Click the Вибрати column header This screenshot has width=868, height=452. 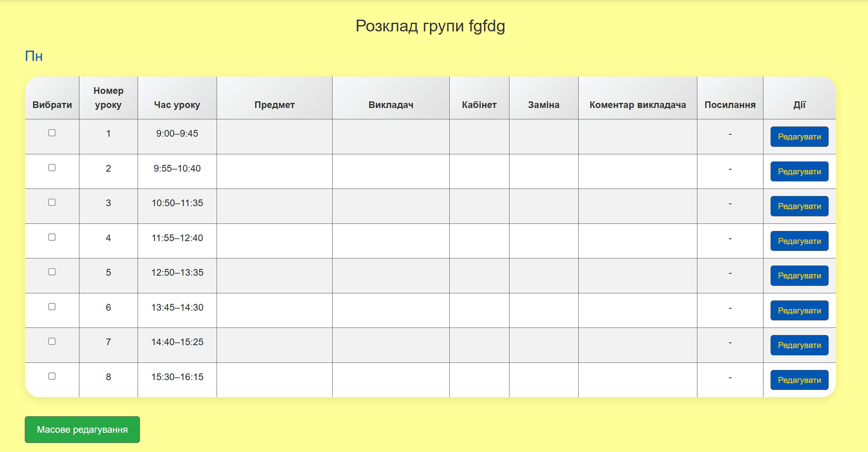click(52, 105)
